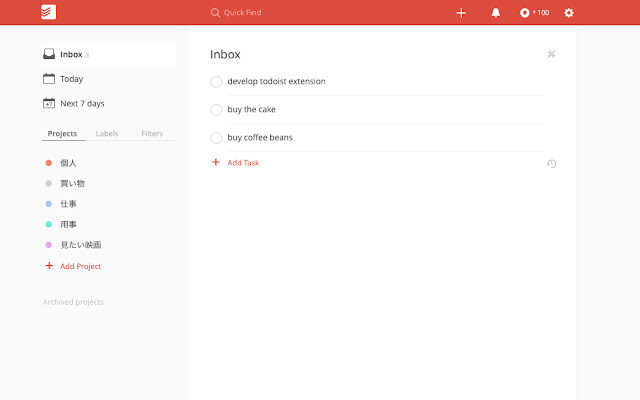This screenshot has height=400, width=640.
Task: View completed tasks history icon
Action: [x=551, y=163]
